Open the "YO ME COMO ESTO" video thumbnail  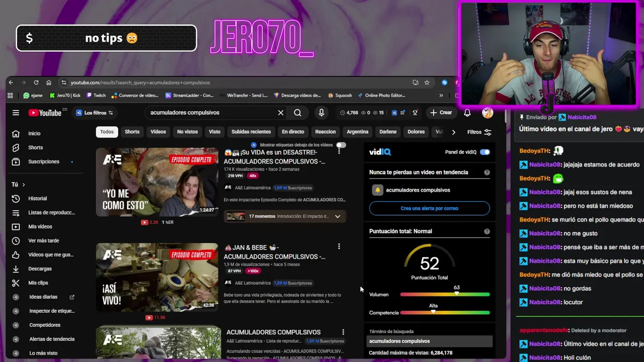[x=157, y=182]
